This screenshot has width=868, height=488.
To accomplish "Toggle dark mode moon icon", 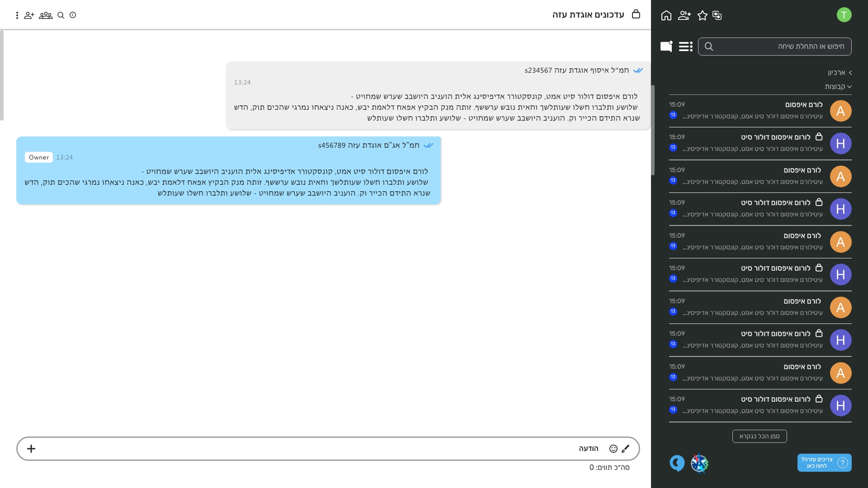I will (x=677, y=463).
